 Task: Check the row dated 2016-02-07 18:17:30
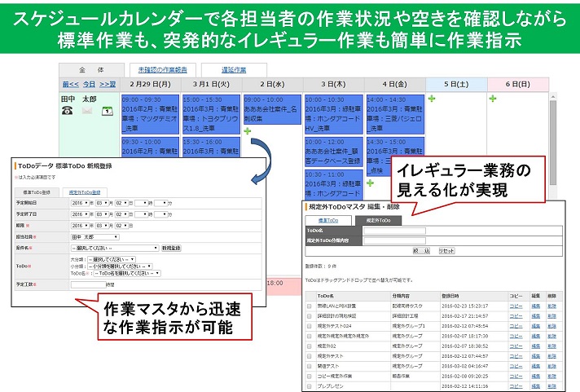point(310,336)
